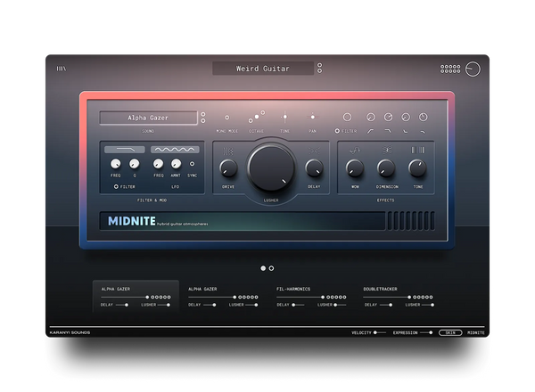This screenshot has width=535, height=392.
Task: Toggle Lusher on the Fil-Harmonics layer
Action: tap(338, 305)
